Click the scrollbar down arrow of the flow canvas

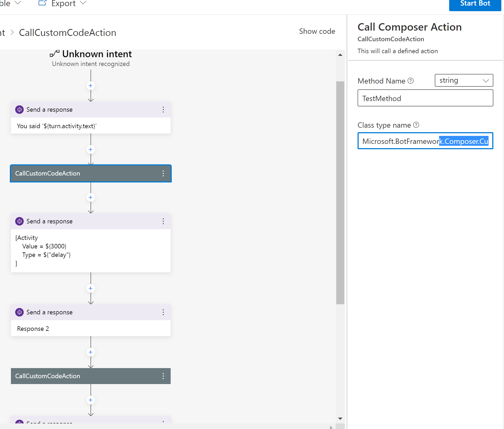point(340,418)
